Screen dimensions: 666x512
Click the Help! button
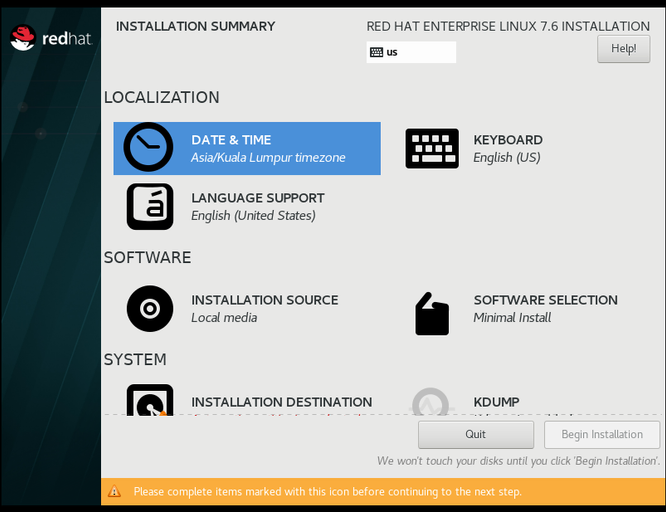624,49
